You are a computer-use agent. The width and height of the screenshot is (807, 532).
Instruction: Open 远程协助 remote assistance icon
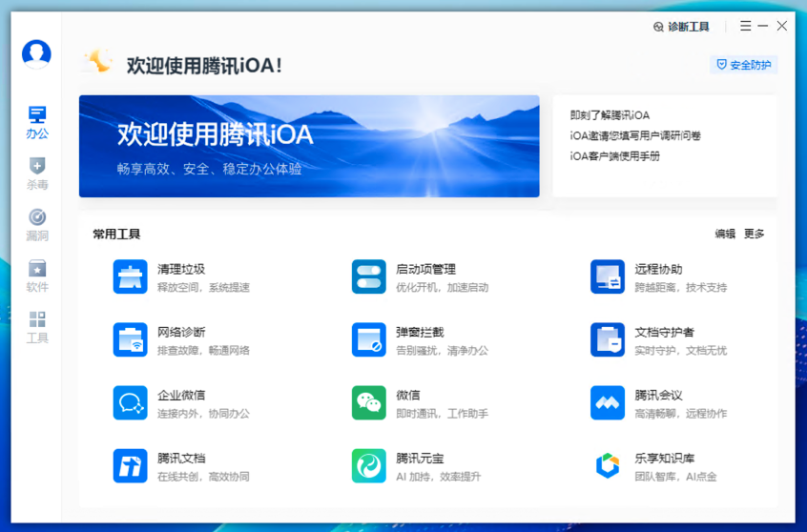pyautogui.click(x=608, y=277)
